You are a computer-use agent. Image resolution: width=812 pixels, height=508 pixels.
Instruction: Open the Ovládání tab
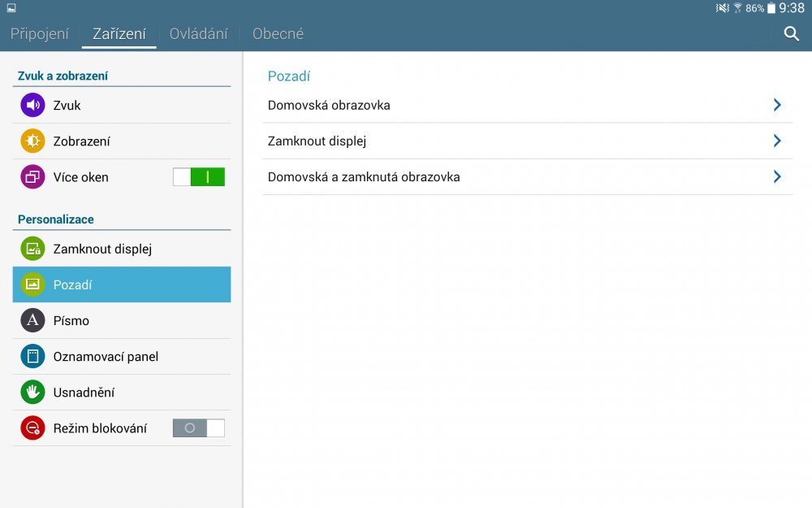(198, 34)
